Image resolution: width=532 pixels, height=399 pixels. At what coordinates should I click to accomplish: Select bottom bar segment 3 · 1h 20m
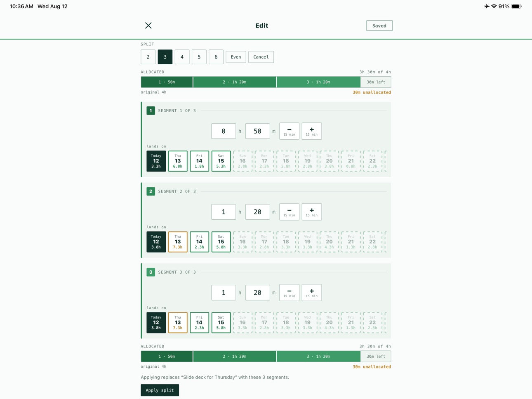click(x=318, y=357)
